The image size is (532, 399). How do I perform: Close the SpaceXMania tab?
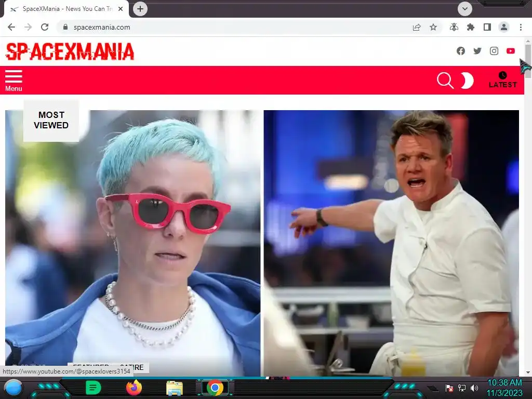tap(121, 9)
